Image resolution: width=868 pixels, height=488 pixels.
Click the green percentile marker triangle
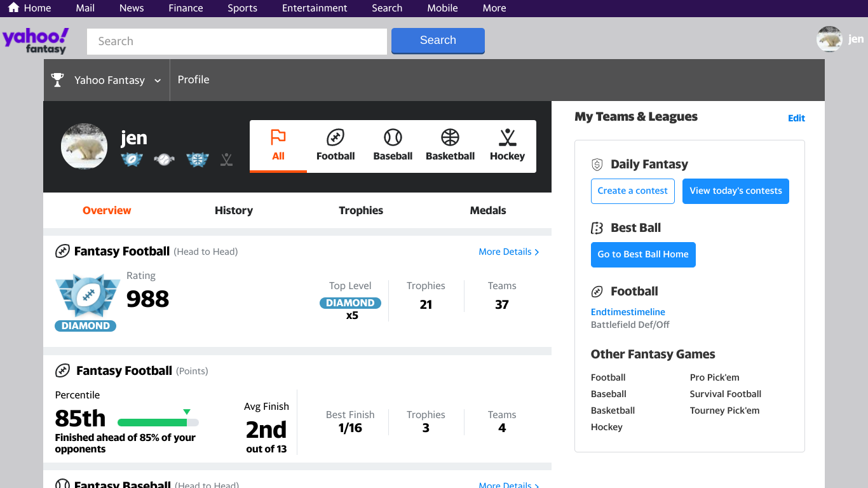pyautogui.click(x=187, y=412)
